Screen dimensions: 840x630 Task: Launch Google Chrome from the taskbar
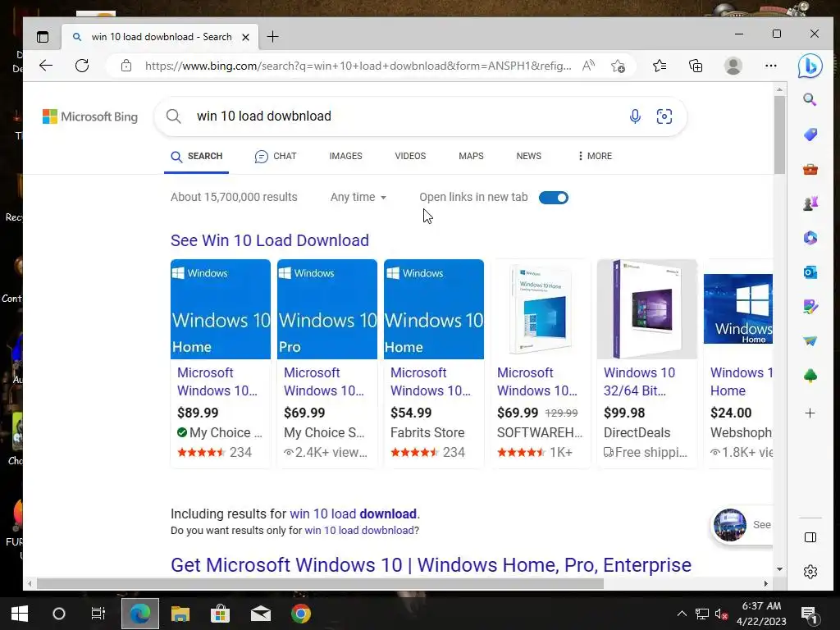300,614
